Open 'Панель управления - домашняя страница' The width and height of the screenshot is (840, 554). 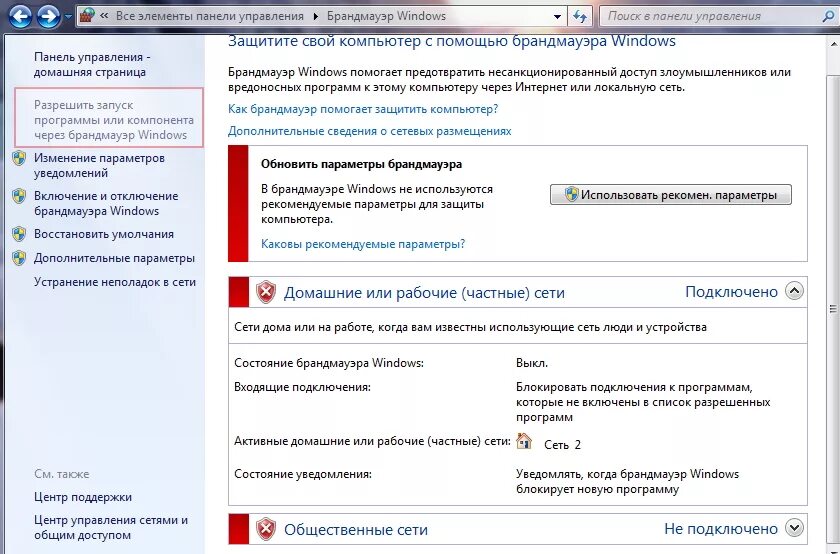pyautogui.click(x=92, y=64)
